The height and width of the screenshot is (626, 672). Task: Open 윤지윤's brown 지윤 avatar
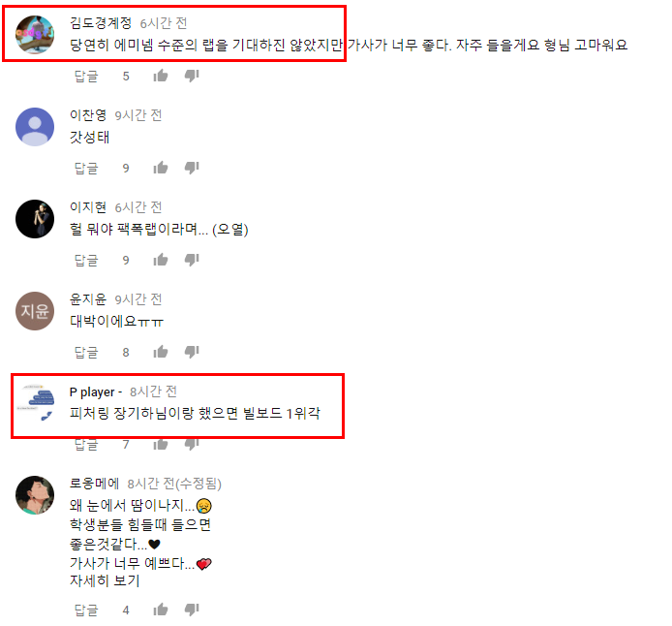click(35, 311)
